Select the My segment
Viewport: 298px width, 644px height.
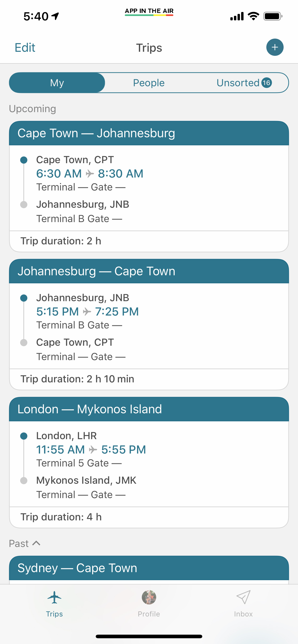(x=57, y=83)
